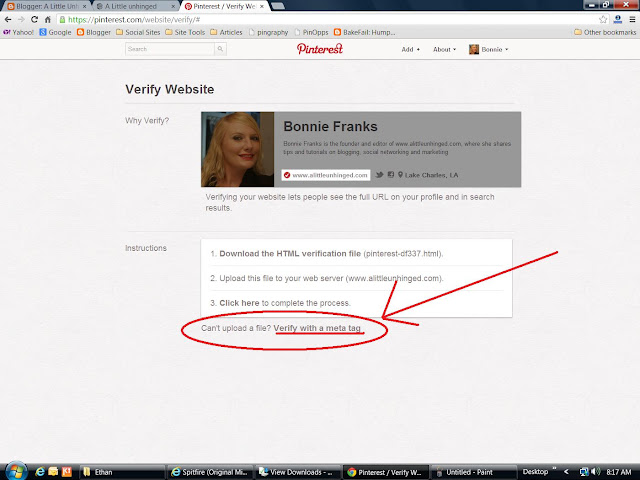640x480 pixels.
Task: Click Verify with a meta tag
Action: pos(317,328)
